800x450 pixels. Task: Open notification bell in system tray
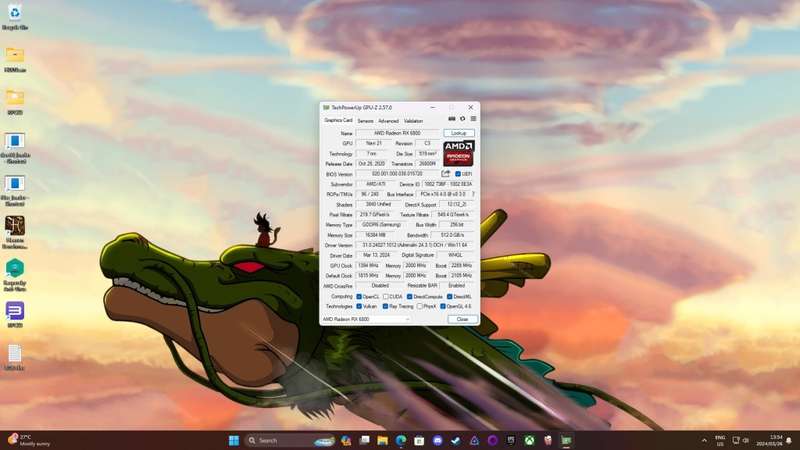(789, 440)
